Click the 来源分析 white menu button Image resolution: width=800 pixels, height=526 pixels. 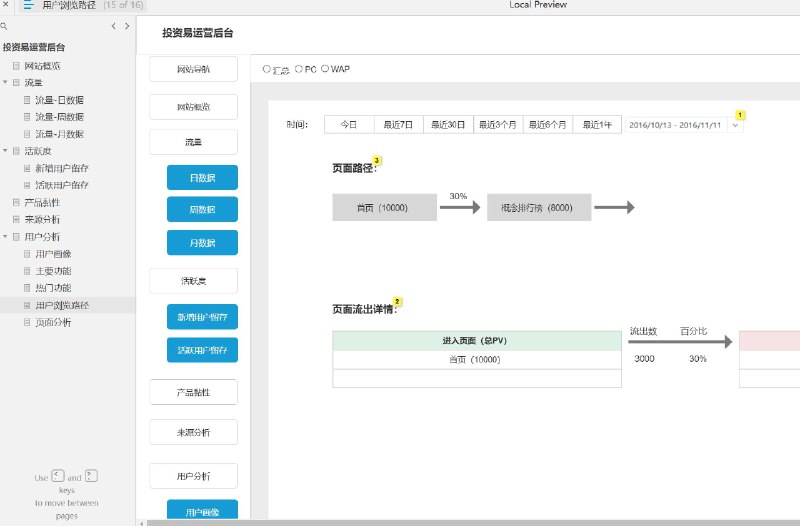coord(193,432)
